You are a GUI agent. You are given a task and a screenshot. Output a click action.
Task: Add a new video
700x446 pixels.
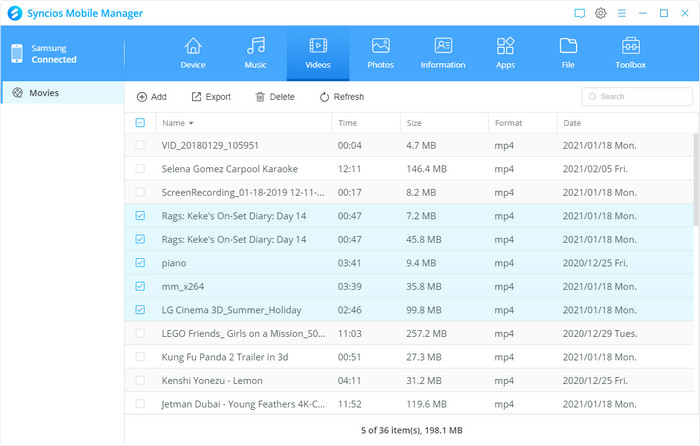point(152,97)
